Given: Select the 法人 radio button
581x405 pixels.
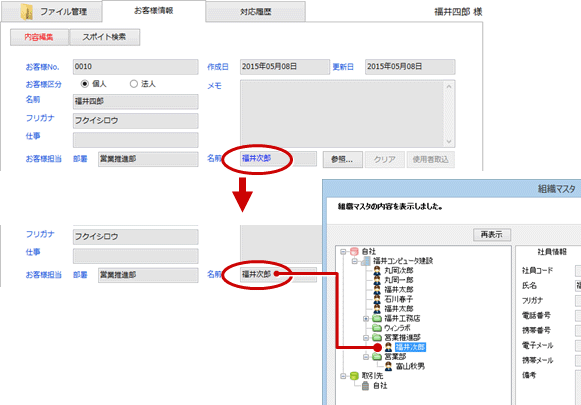Looking at the screenshot, I should click(x=134, y=84).
